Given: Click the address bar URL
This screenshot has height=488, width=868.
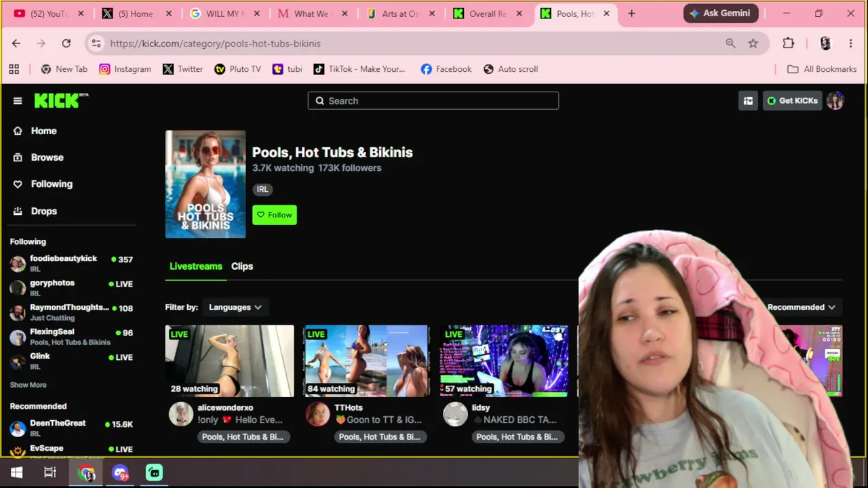Looking at the screenshot, I should [x=215, y=43].
